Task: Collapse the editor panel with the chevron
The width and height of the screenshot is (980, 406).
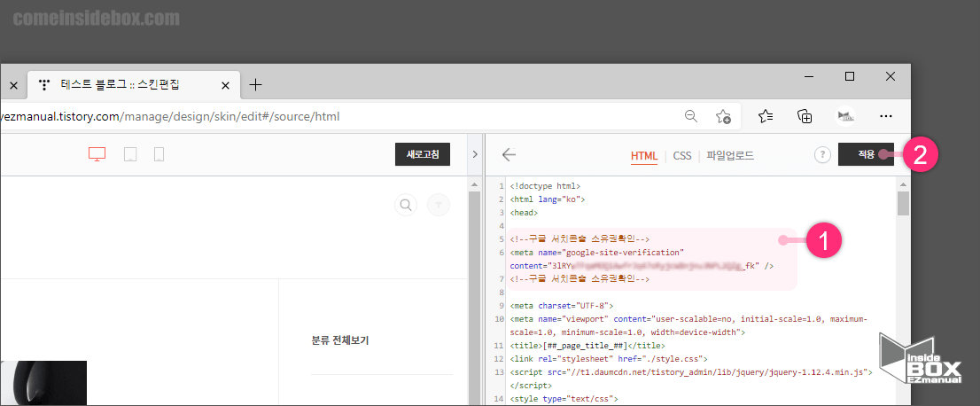Action: 474,154
